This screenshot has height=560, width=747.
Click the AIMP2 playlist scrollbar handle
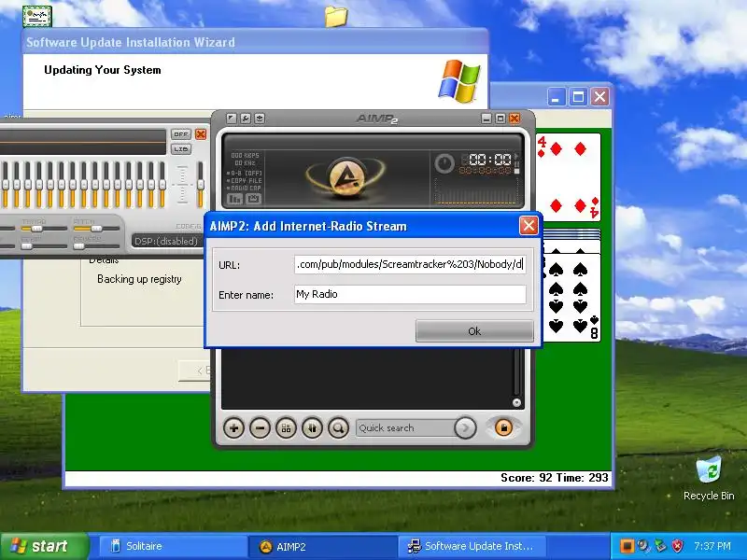click(x=516, y=402)
